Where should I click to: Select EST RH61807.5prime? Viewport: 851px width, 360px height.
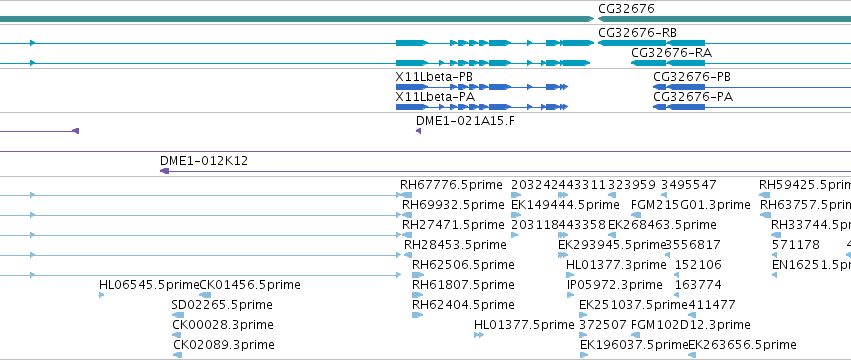point(463,285)
